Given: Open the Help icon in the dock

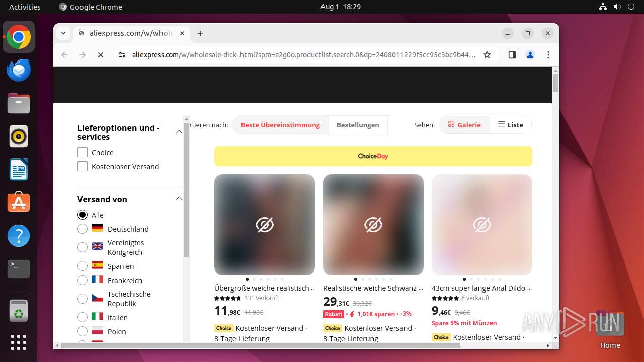Looking at the screenshot, I should (x=19, y=236).
